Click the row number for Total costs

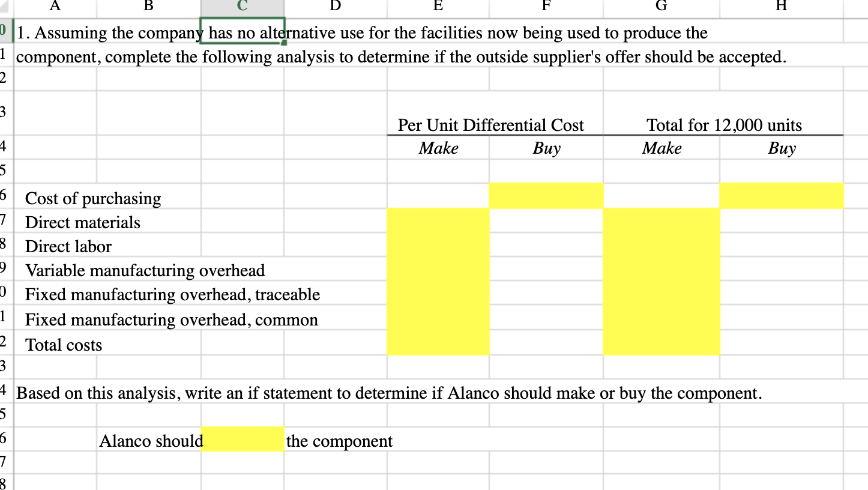[x=5, y=345]
